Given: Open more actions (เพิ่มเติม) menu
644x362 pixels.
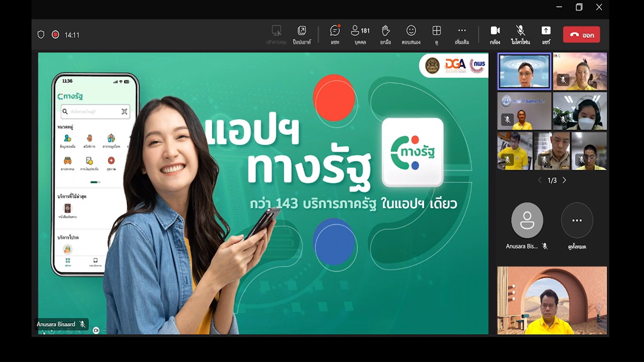Looking at the screenshot, I should point(462,35).
